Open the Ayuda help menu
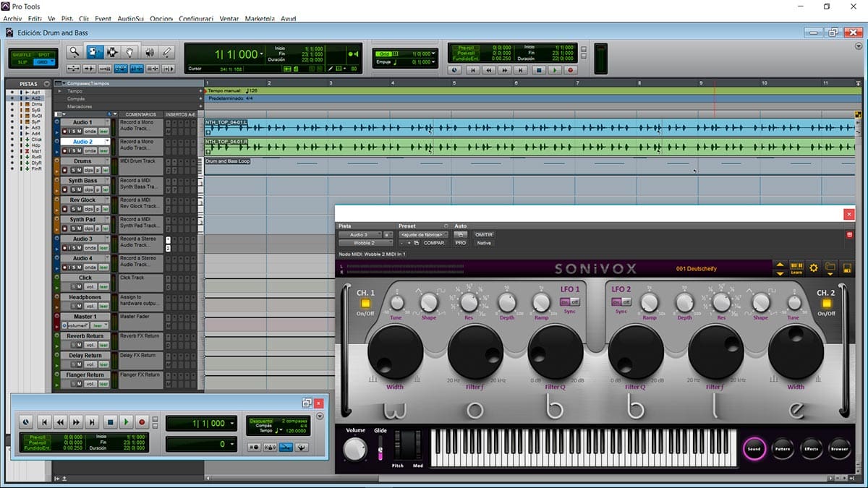868x488 pixels. pyautogui.click(x=287, y=18)
